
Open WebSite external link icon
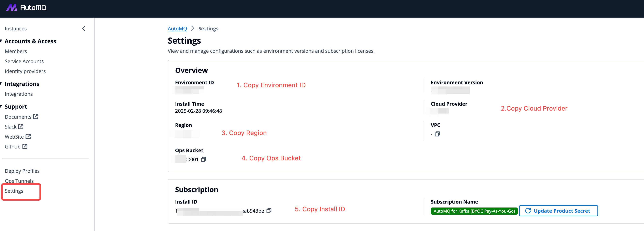point(28,137)
